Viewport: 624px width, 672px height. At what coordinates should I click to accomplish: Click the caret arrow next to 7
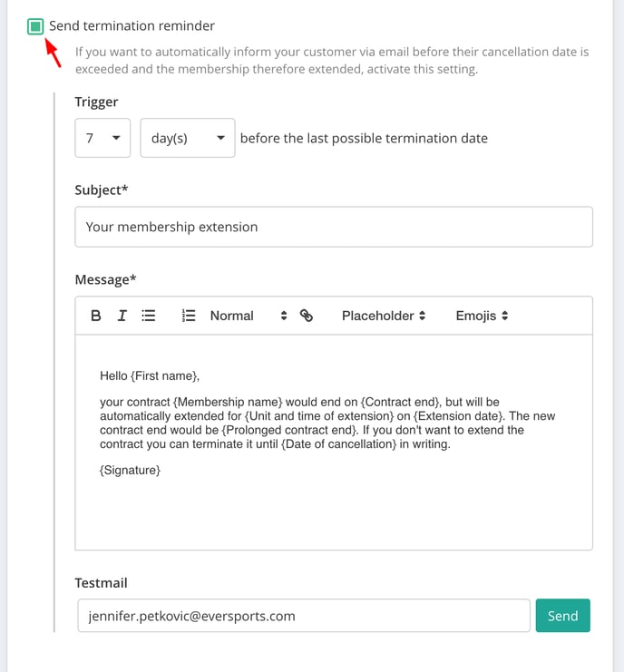[x=116, y=138]
